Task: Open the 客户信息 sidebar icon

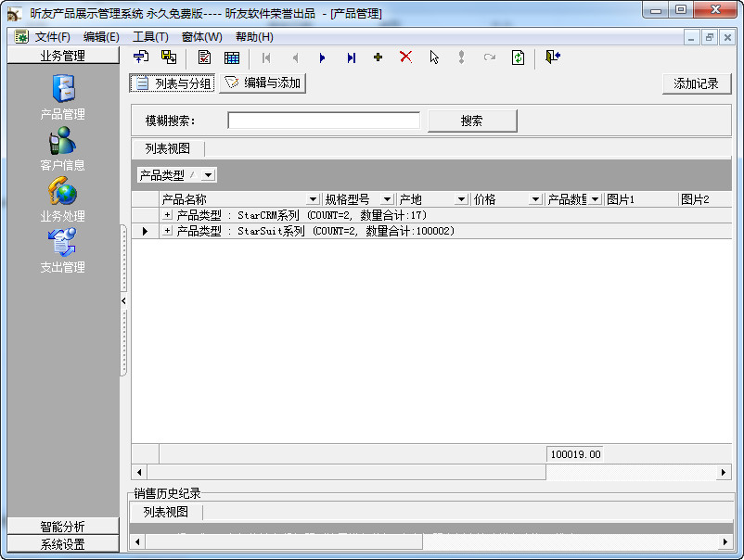Action: click(63, 140)
